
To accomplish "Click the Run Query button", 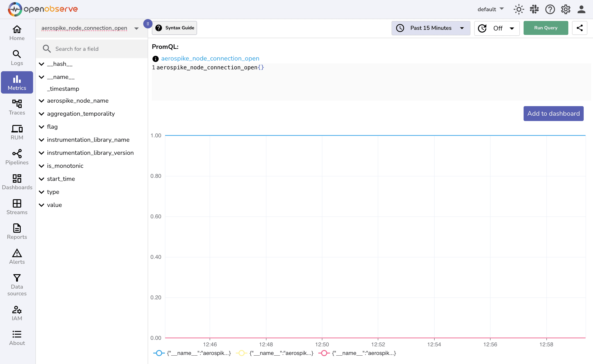I will point(545,28).
